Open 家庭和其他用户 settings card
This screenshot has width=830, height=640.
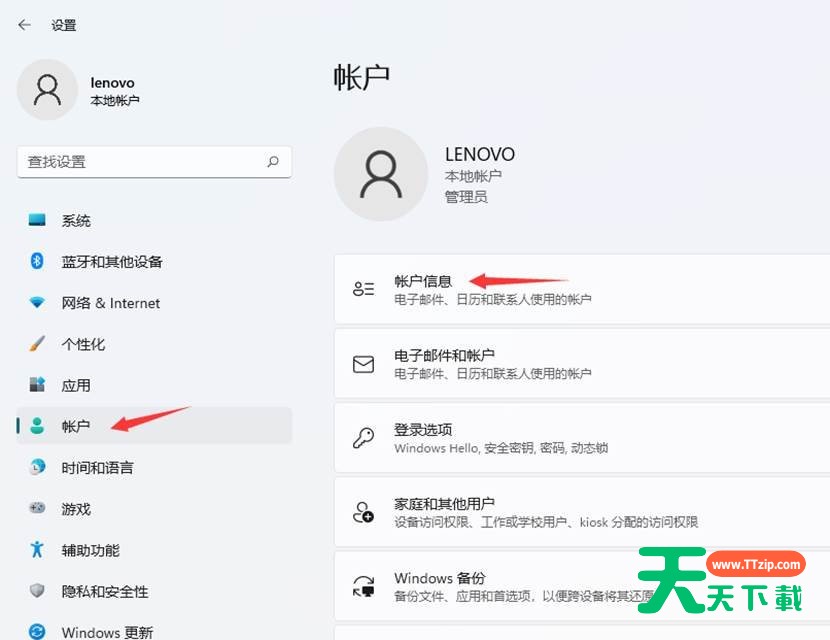point(582,512)
